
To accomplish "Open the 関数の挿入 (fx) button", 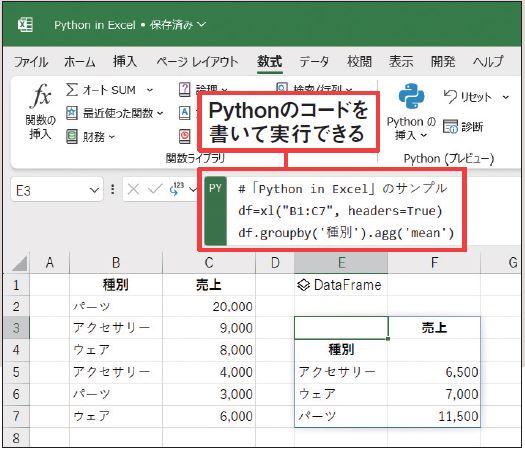I will point(41,112).
